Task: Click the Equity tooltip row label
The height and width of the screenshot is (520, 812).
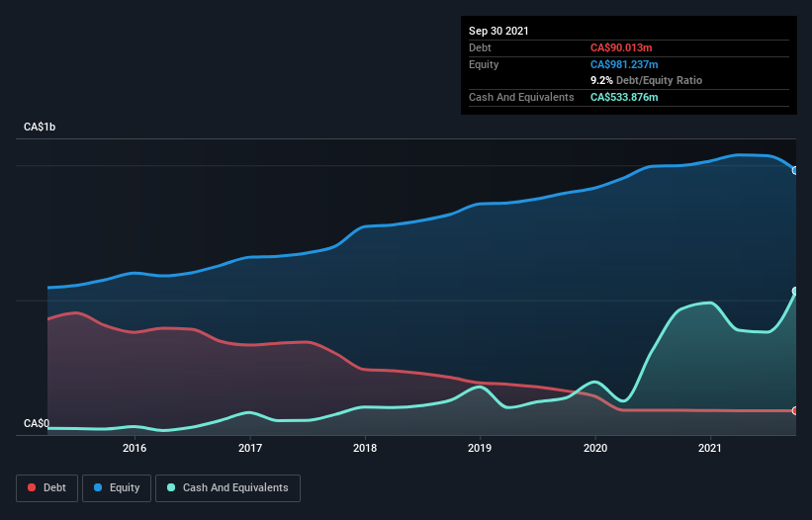Action: [x=484, y=64]
